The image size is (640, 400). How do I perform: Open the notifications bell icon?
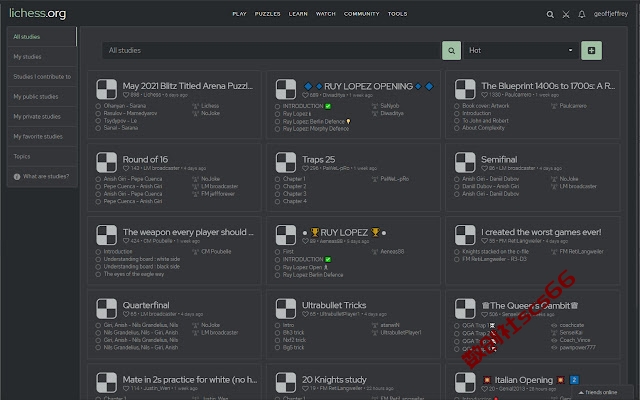pyautogui.click(x=582, y=14)
